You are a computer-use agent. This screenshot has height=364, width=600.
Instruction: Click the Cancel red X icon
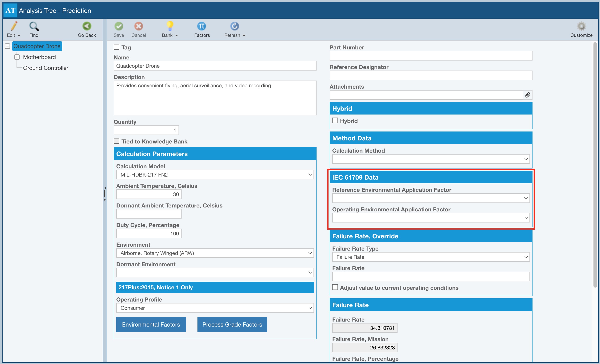138,26
